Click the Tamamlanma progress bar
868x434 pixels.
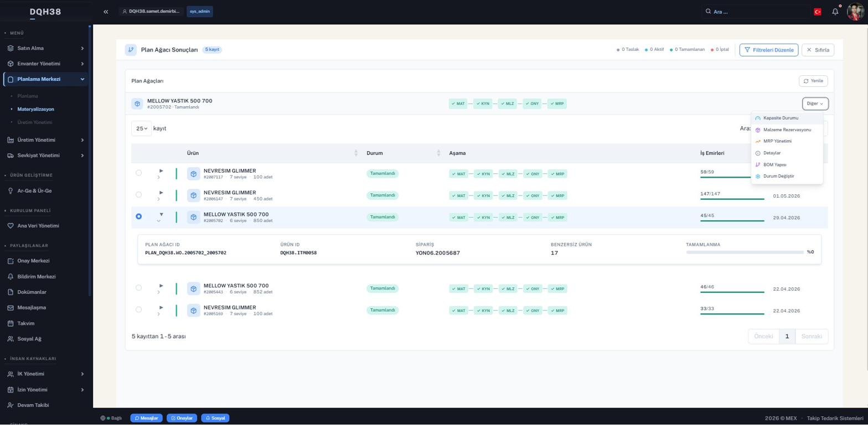pos(745,252)
